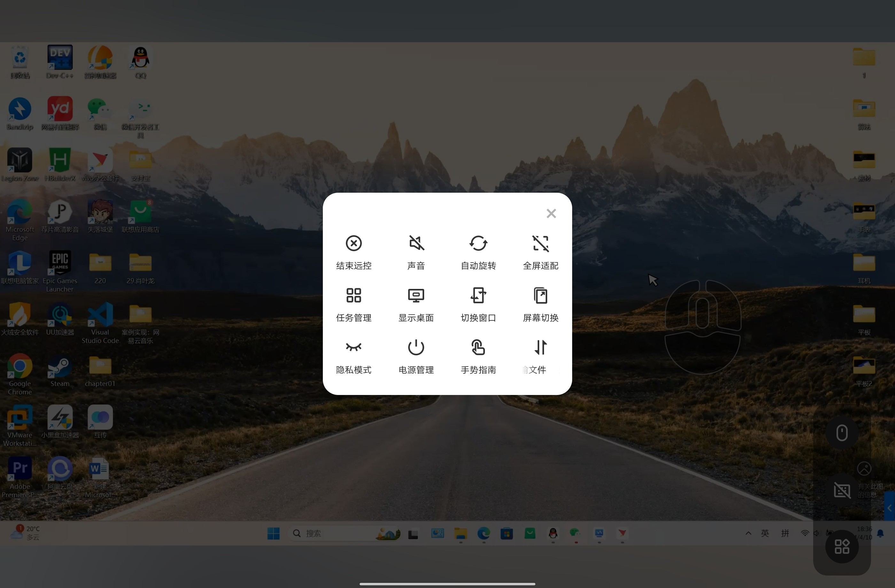Open the Task View taskbar button
The width and height of the screenshot is (895, 588).
413,534
